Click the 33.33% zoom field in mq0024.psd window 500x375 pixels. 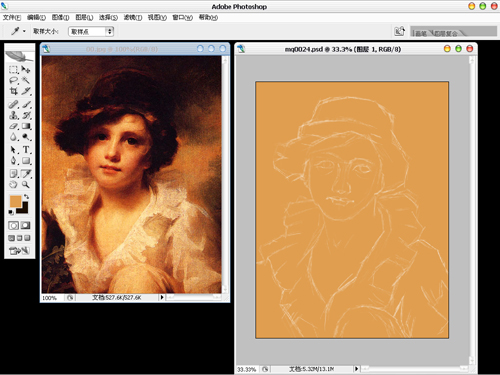[248, 369]
